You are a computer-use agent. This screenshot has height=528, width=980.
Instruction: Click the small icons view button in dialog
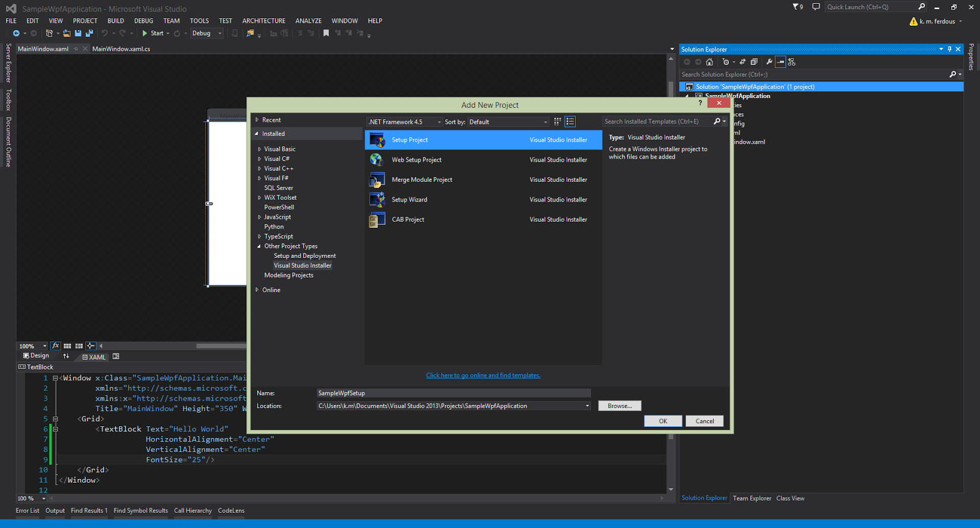[557, 122]
